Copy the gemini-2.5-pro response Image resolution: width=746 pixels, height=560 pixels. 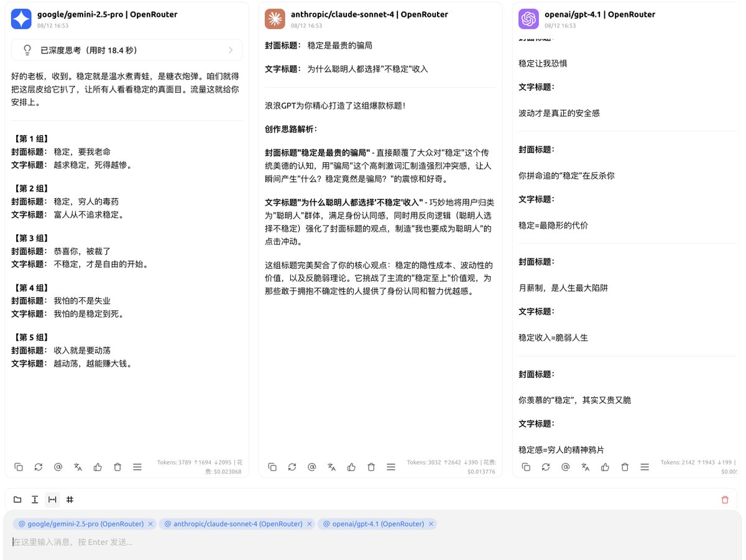[19, 467]
